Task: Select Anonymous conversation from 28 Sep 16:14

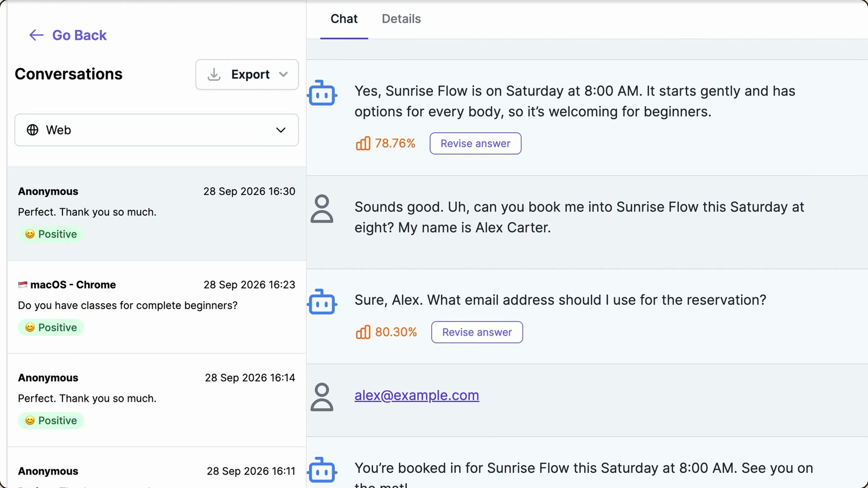Action: pos(156,400)
